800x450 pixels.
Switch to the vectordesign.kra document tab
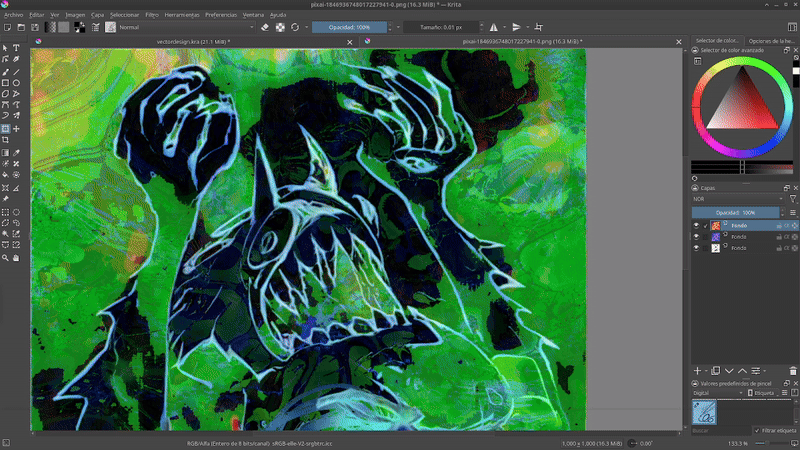193,42
